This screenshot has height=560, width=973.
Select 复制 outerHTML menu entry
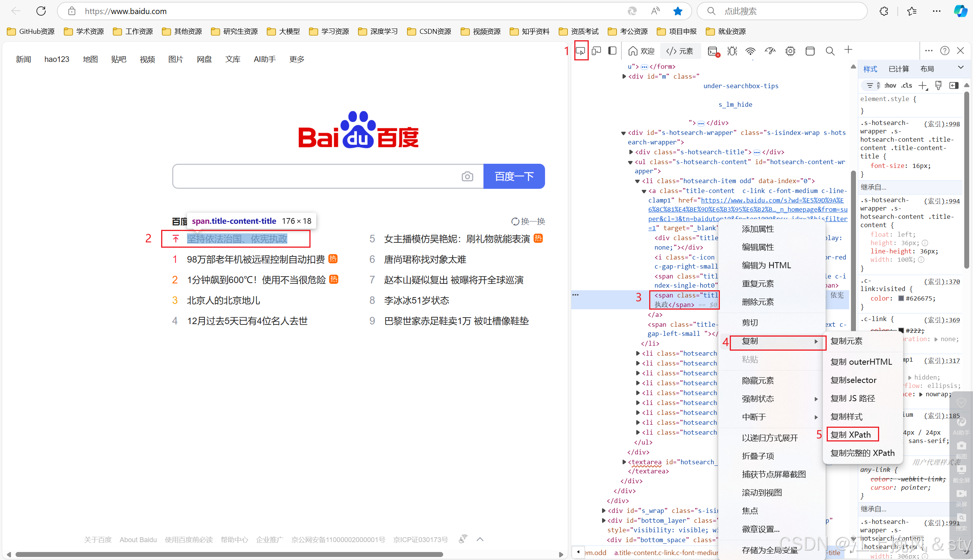[x=861, y=362]
